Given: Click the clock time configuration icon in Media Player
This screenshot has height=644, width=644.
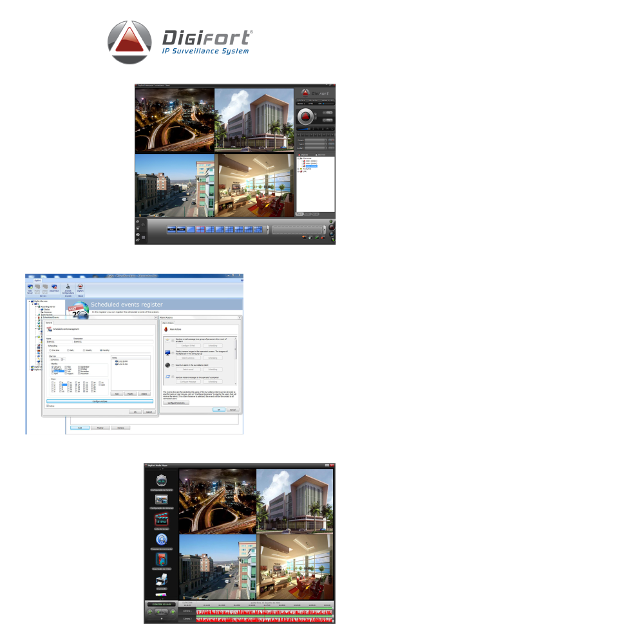Looking at the screenshot, I should pos(162,480).
